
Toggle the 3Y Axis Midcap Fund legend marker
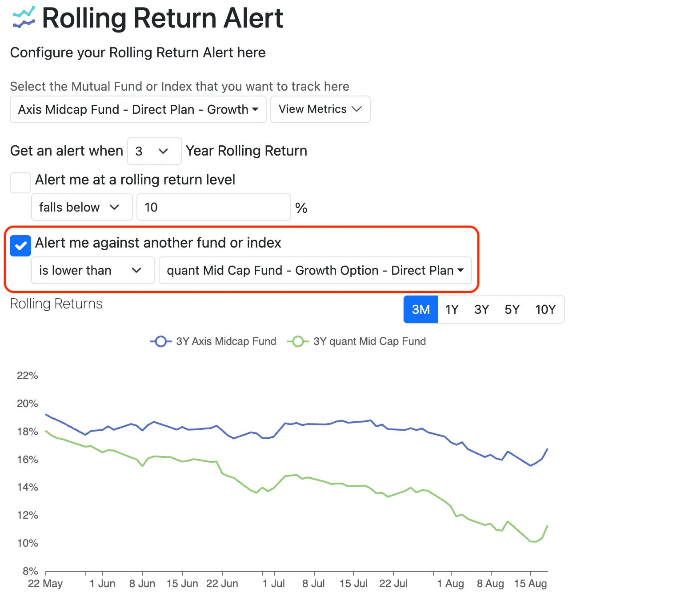click(x=161, y=341)
